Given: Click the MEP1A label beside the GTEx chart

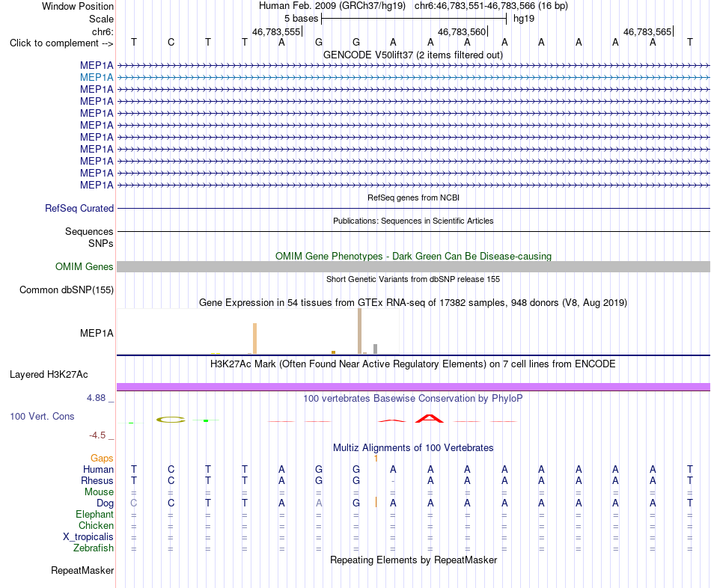Looking at the screenshot, I should (x=97, y=333).
